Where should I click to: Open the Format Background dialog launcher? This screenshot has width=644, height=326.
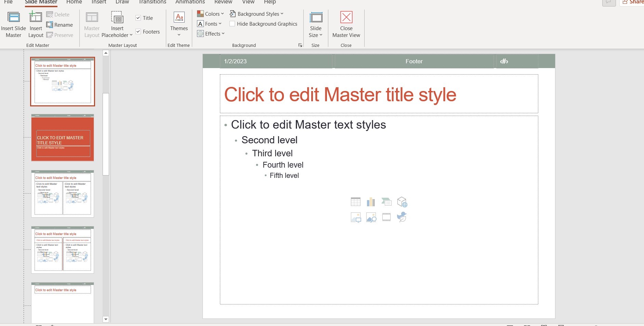click(300, 45)
